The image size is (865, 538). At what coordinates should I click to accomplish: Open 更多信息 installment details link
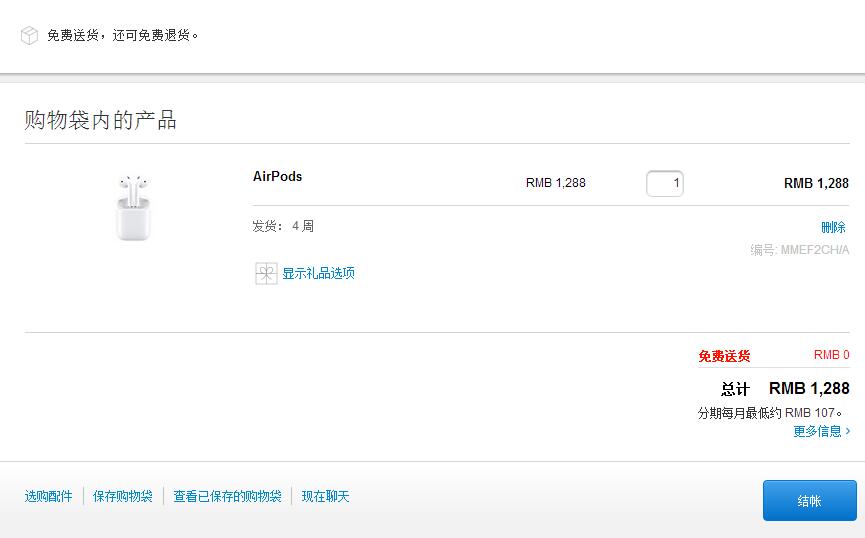[821, 431]
